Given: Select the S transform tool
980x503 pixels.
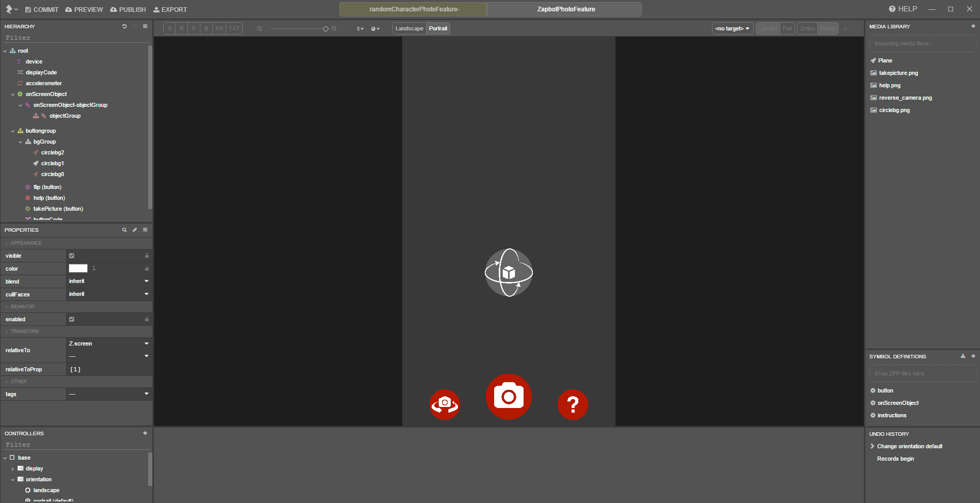Looking at the screenshot, I should 169,28.
